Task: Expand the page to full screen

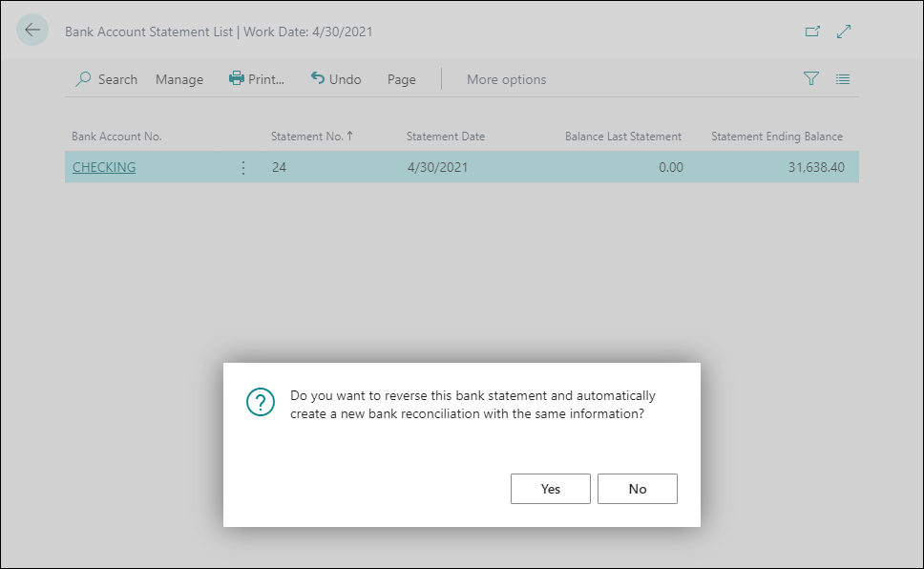Action: [843, 31]
